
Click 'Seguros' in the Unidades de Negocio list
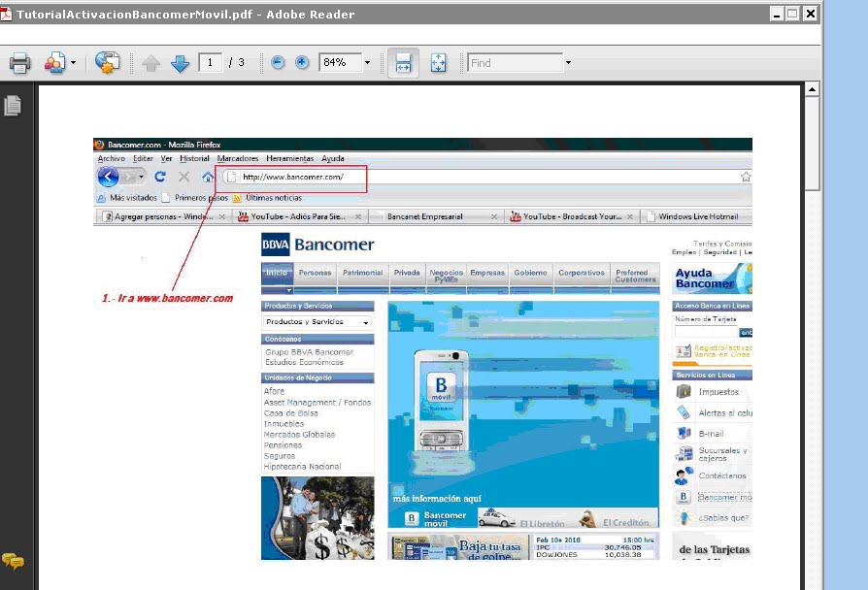(280, 456)
